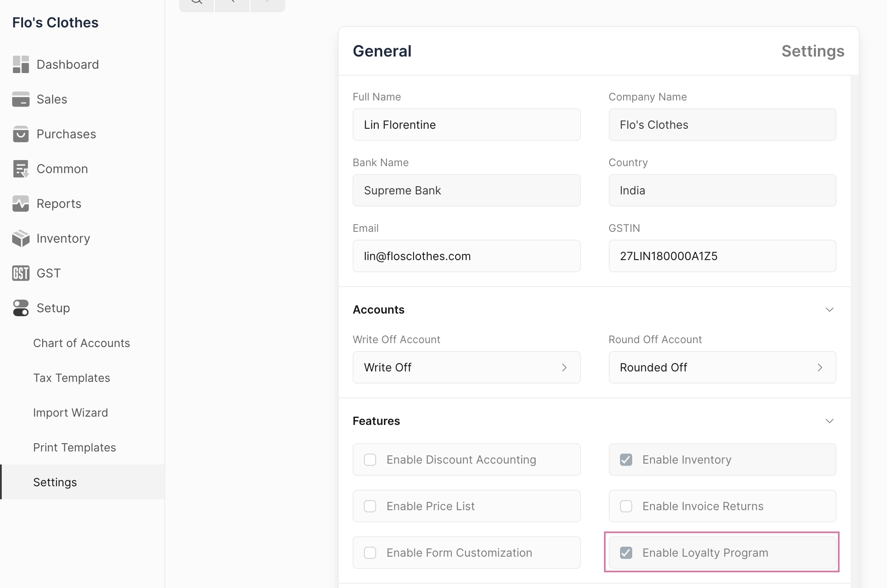Click the Reports chart icon
The width and height of the screenshot is (887, 588).
(20, 204)
